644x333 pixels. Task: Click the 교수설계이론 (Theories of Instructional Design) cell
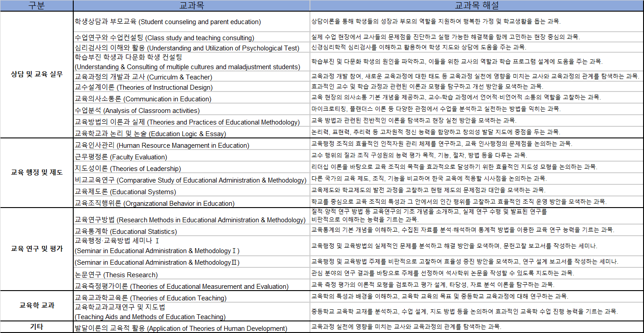(x=143, y=87)
